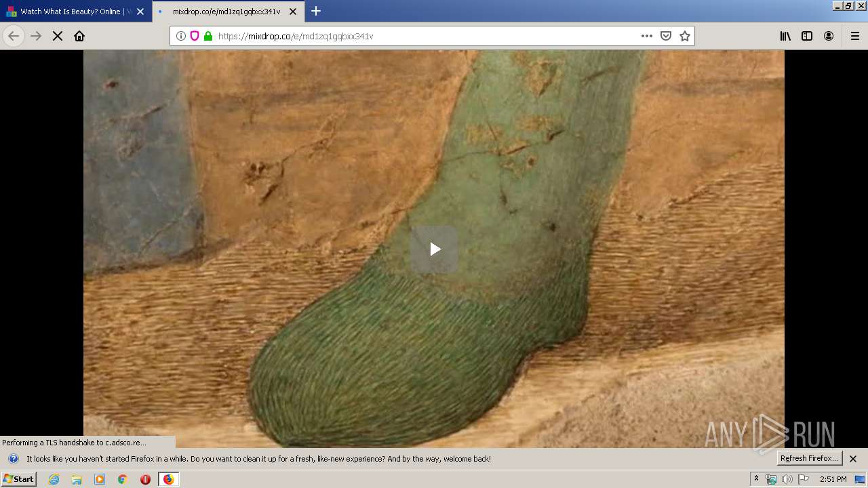Open Action Center flag icon
Viewport: 868px width, 488px height.
(804, 479)
